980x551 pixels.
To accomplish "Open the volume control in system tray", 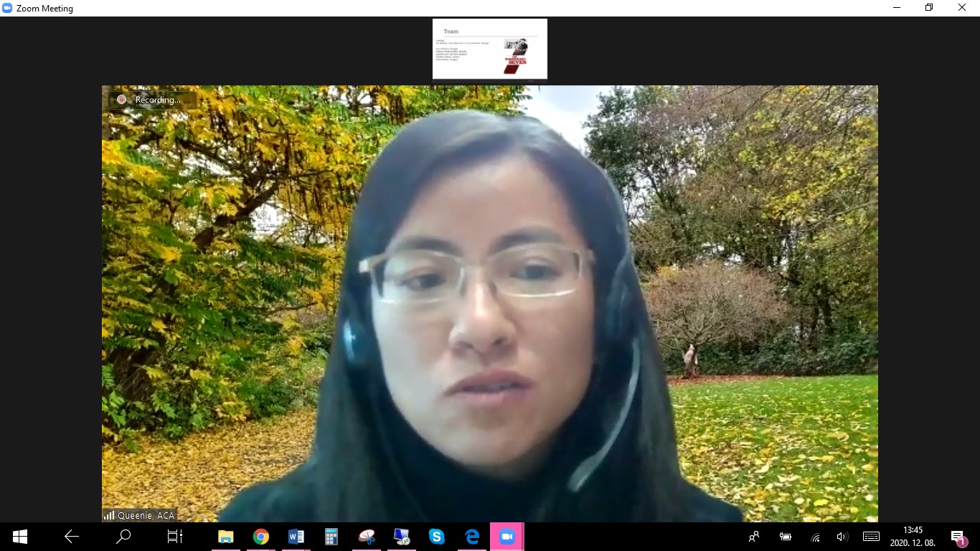I will pos(842,537).
